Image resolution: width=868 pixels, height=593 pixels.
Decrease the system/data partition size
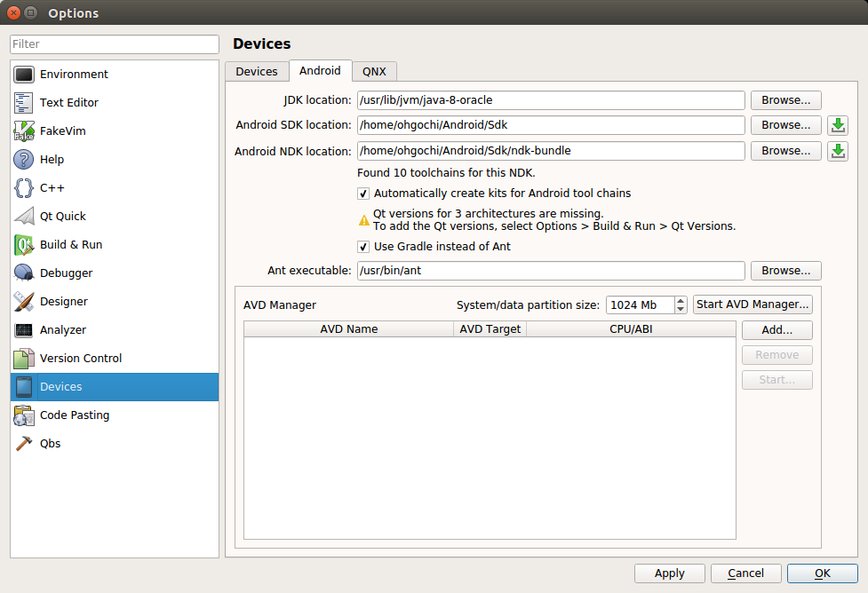point(681,309)
